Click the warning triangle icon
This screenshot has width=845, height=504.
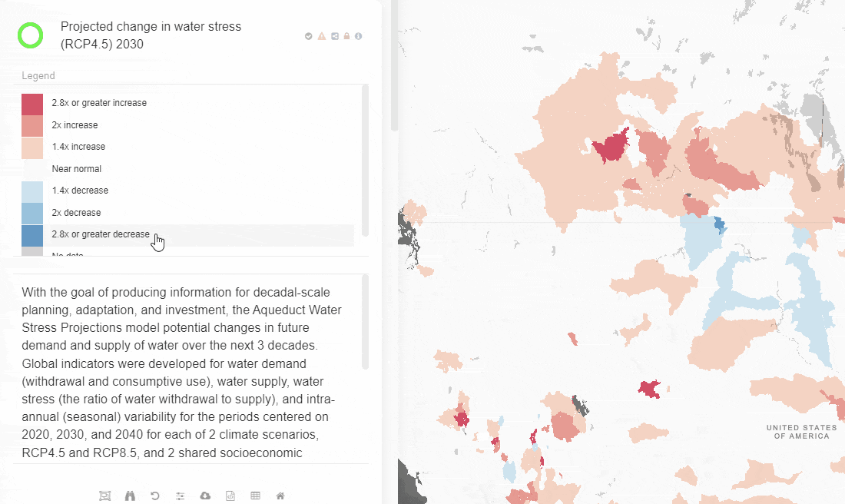point(322,36)
